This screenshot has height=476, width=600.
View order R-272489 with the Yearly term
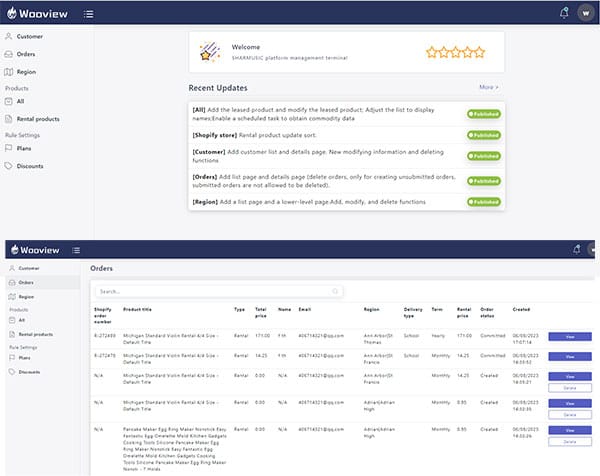pyautogui.click(x=570, y=337)
